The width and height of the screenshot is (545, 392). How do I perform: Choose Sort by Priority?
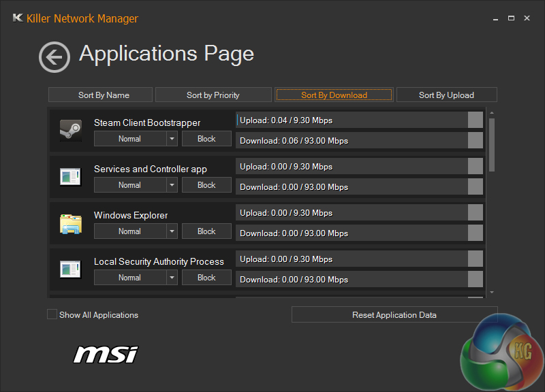(213, 95)
